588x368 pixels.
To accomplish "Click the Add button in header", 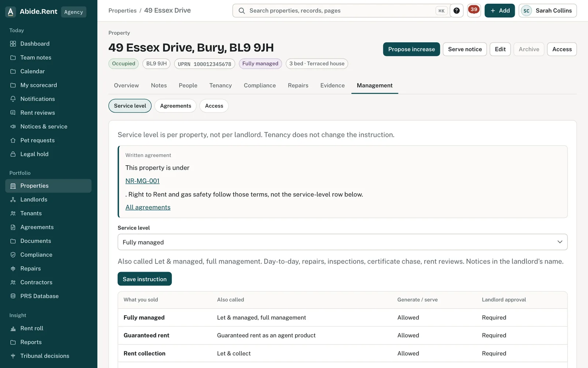I will click(500, 11).
